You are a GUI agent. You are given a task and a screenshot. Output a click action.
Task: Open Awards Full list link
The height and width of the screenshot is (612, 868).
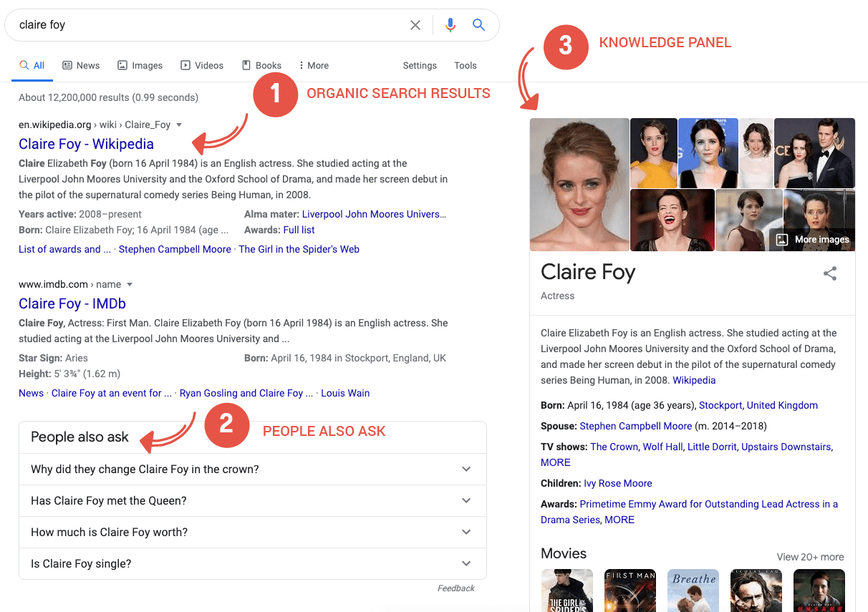pos(299,230)
